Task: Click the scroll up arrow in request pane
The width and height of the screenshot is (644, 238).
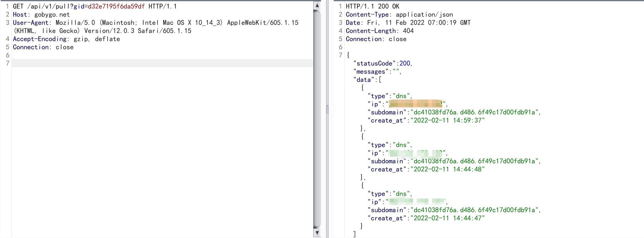Action: [317, 5]
